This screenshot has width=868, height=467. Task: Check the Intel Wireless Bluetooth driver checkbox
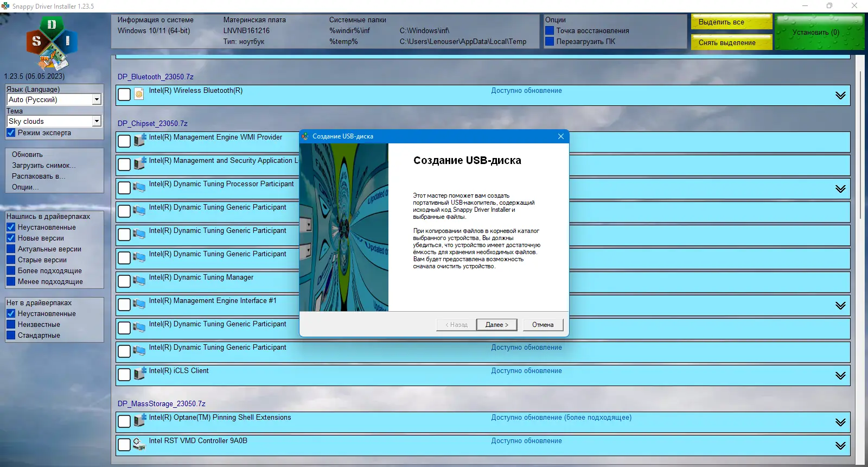pos(124,94)
